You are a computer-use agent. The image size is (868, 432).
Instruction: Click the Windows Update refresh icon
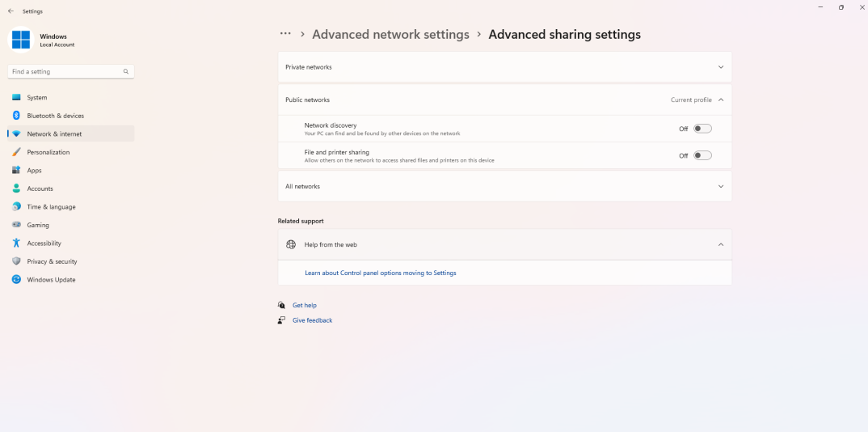pos(17,280)
